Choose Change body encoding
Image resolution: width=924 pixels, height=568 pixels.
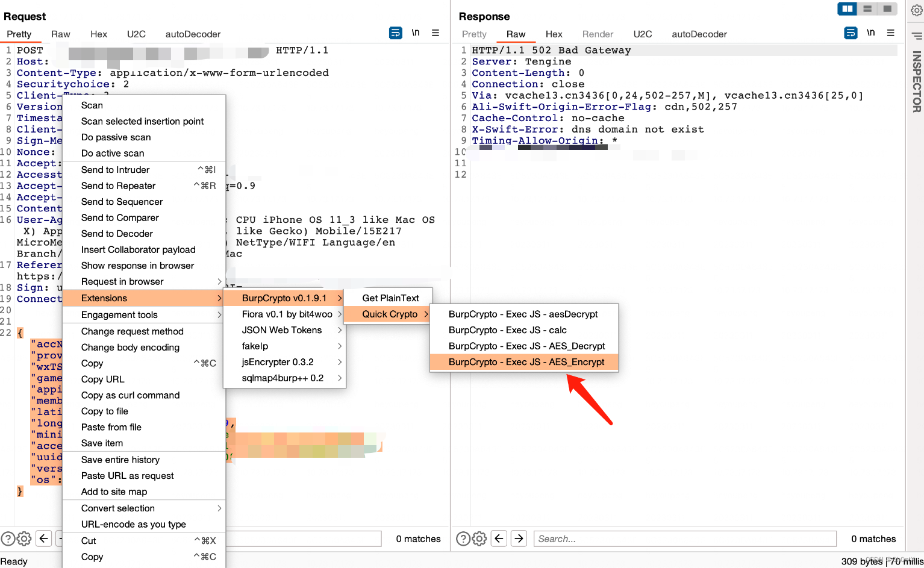click(x=144, y=348)
